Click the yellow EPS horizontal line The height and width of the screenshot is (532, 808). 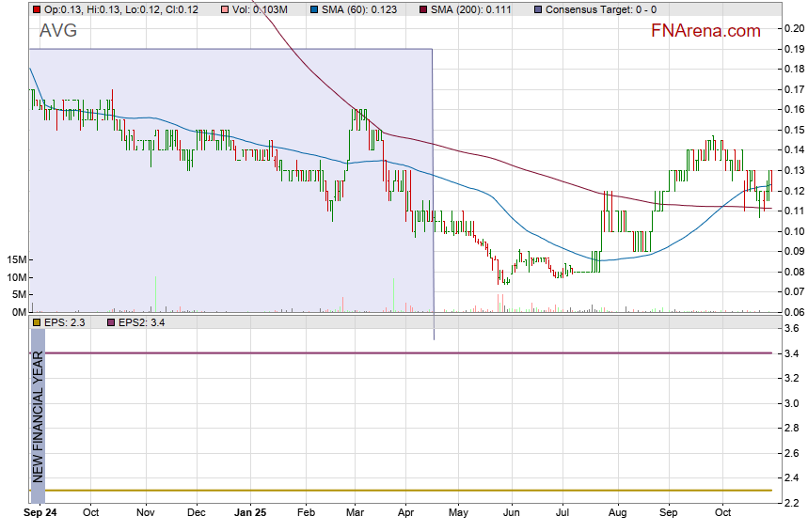click(404, 490)
